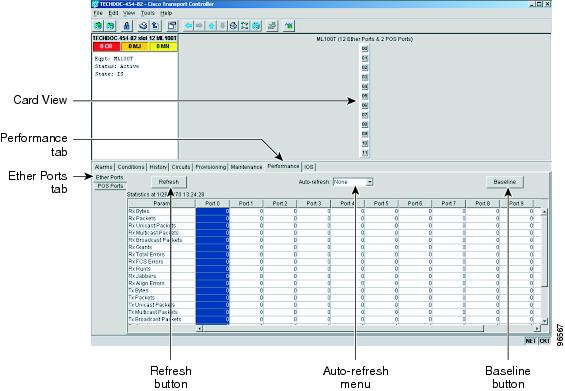Open the Auto-refresh dropdown menu
Screen dimensions: 565x391
pyautogui.click(x=369, y=182)
